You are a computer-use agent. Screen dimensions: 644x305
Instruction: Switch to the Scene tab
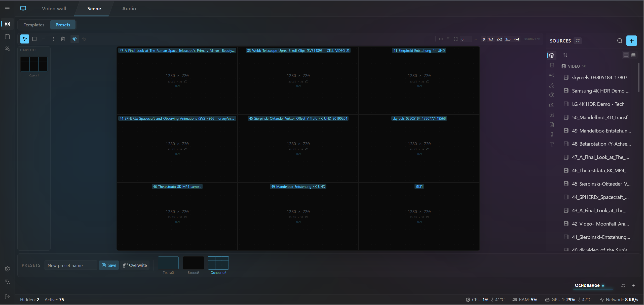coord(94,9)
